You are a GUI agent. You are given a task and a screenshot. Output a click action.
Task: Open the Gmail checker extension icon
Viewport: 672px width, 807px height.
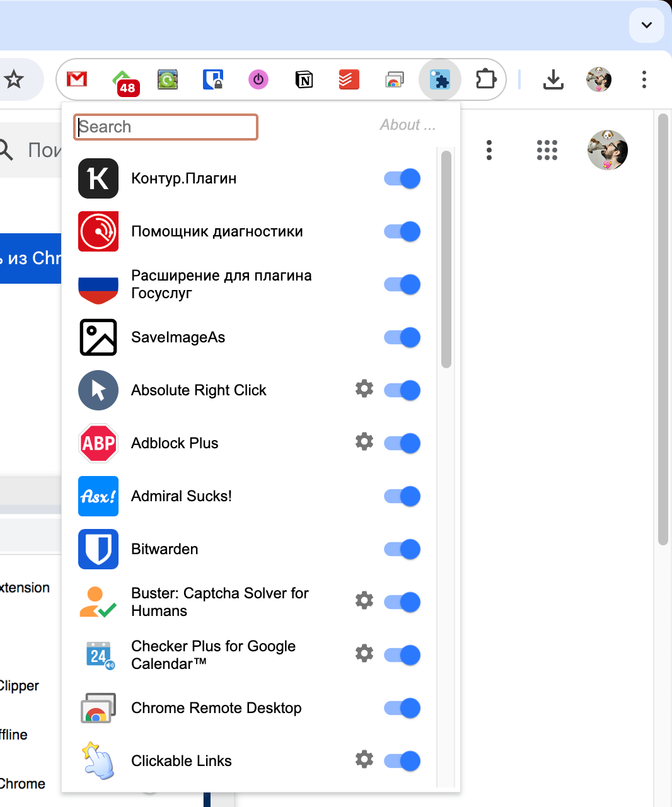pos(77,79)
